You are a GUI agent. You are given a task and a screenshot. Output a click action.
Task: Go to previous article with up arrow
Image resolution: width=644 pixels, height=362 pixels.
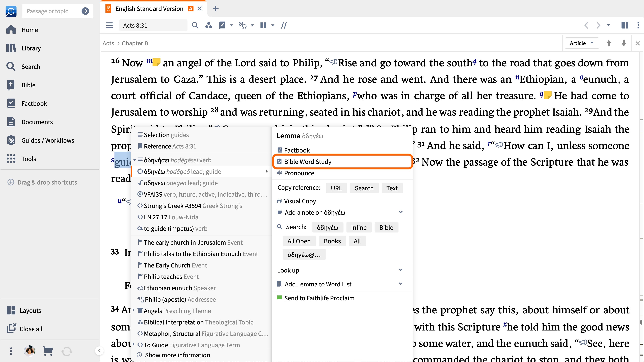609,43
